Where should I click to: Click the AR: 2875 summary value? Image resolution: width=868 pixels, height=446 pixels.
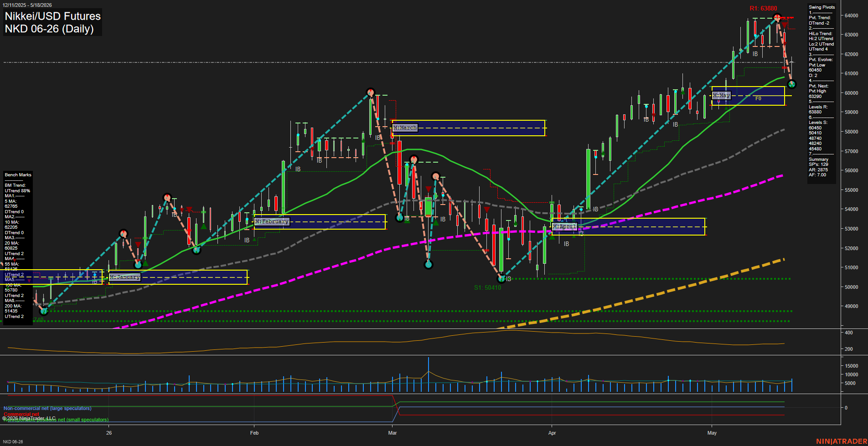pos(818,169)
